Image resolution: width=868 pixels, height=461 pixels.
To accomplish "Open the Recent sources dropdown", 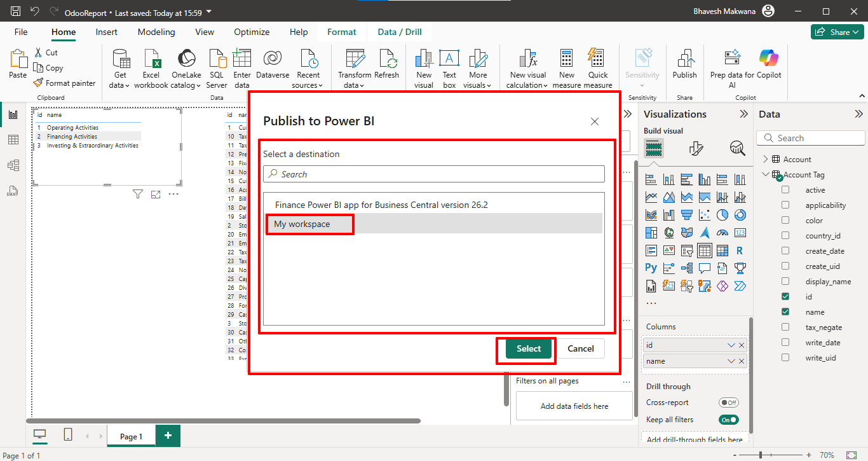I will (308, 69).
